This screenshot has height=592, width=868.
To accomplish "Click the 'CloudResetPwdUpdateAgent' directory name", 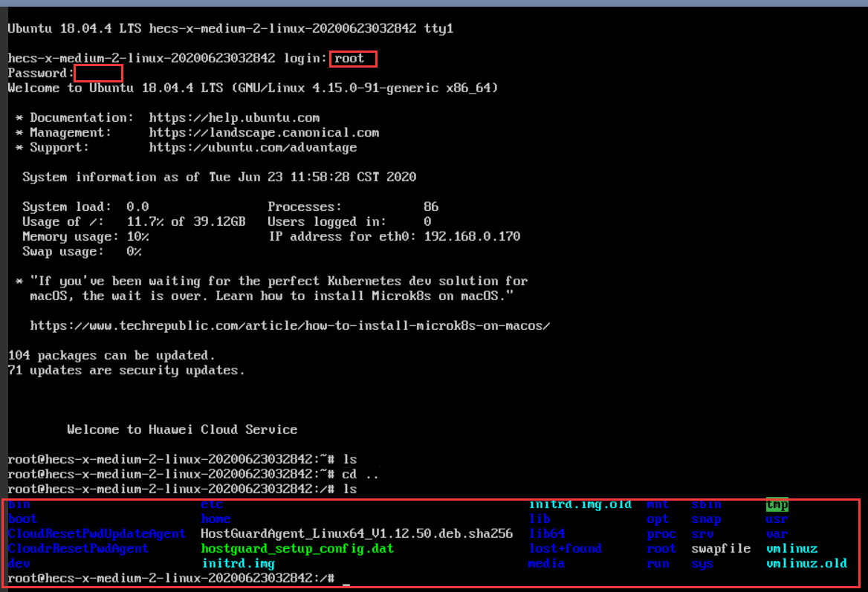I will click(97, 534).
